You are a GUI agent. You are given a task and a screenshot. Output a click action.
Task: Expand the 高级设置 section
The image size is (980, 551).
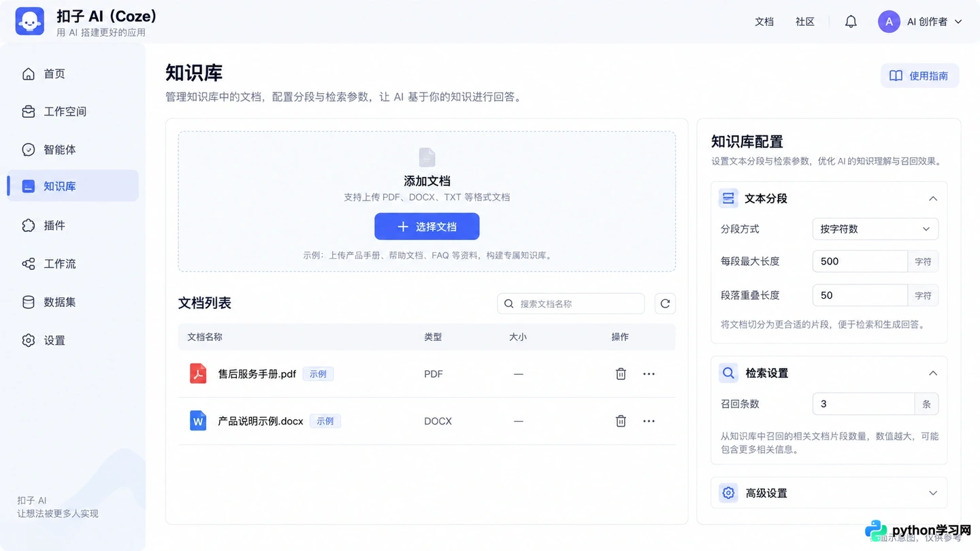click(x=933, y=493)
